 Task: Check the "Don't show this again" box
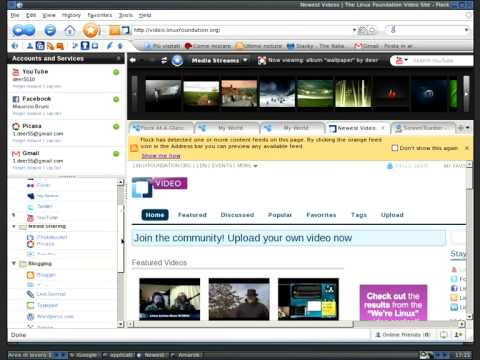click(395, 148)
